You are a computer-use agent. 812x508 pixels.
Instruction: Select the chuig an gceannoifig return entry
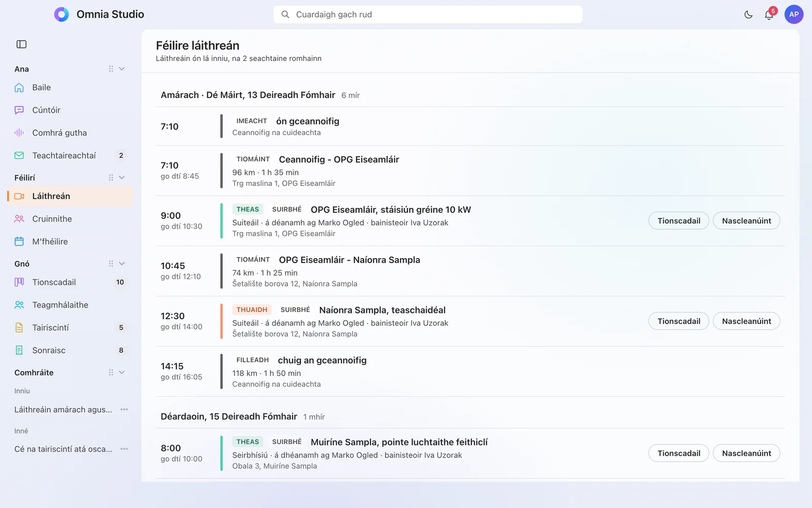tap(470, 372)
